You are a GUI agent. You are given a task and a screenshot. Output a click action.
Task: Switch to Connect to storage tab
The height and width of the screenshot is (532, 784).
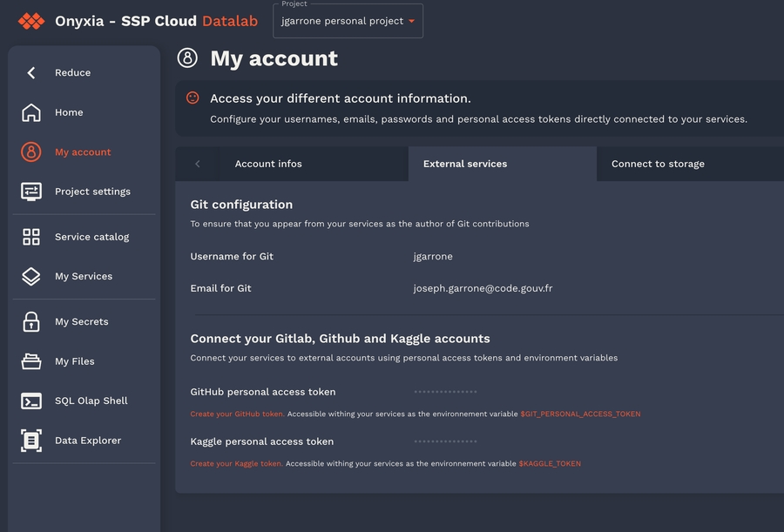(658, 164)
